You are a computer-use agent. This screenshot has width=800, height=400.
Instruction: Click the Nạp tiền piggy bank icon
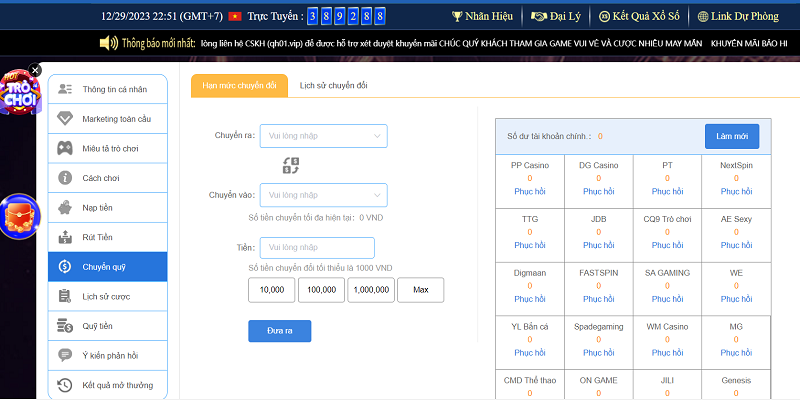65,208
